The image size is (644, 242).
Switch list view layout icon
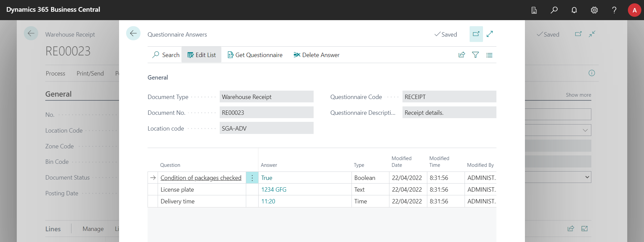tap(489, 55)
